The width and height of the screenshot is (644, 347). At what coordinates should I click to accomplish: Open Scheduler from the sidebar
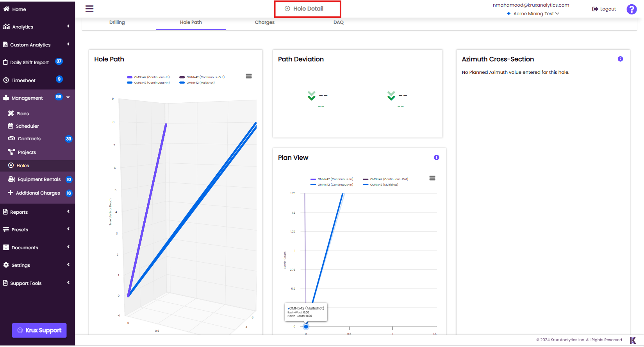click(x=27, y=126)
